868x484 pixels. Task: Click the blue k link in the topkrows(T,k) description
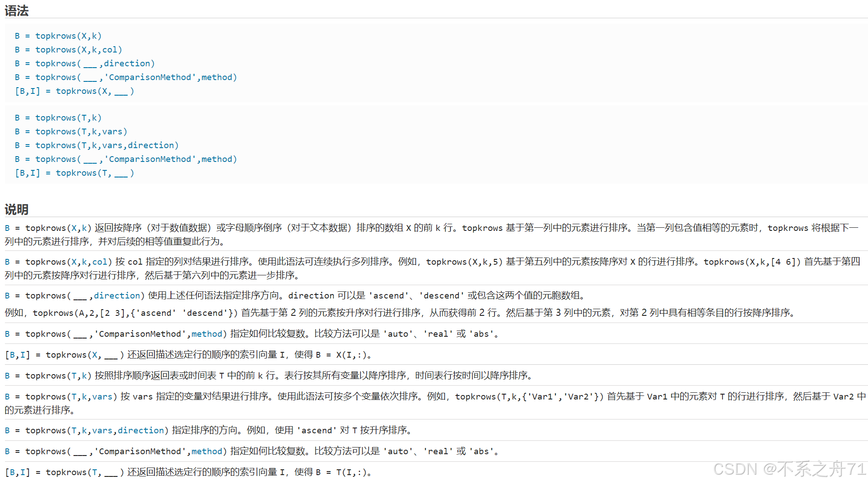click(x=85, y=375)
